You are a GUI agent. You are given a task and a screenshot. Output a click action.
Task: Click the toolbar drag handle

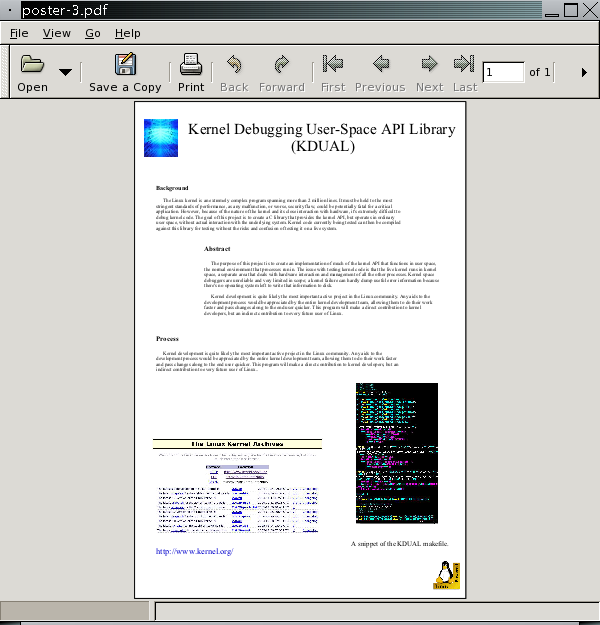[5, 72]
